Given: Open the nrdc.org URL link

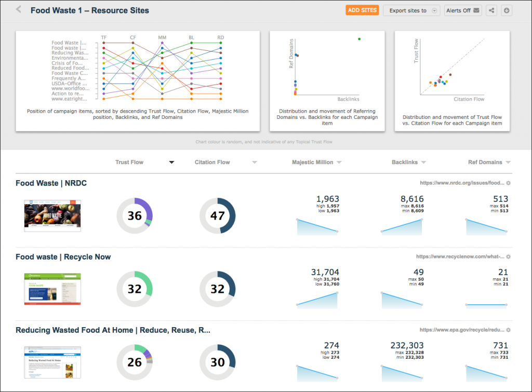Looking at the screenshot, I should (462, 183).
